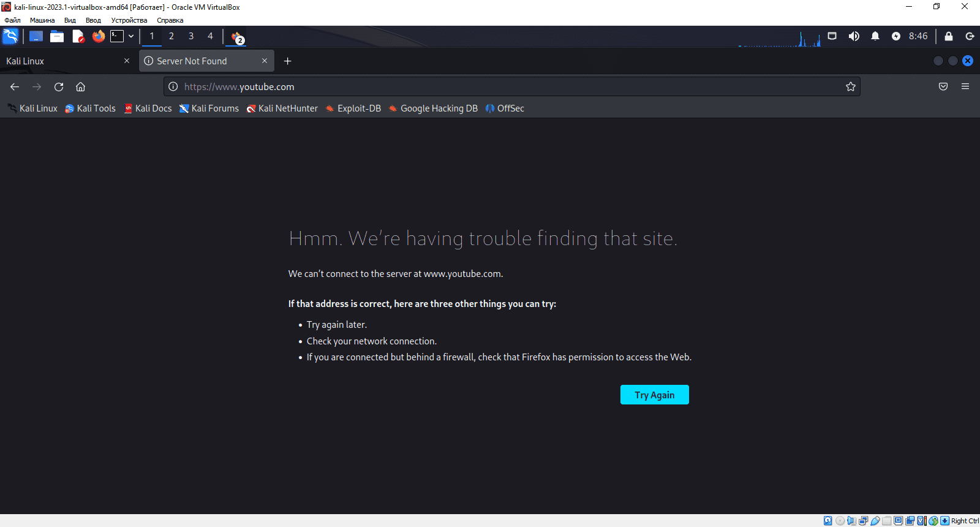Switch to workspace 3
The image size is (980, 527).
191,36
